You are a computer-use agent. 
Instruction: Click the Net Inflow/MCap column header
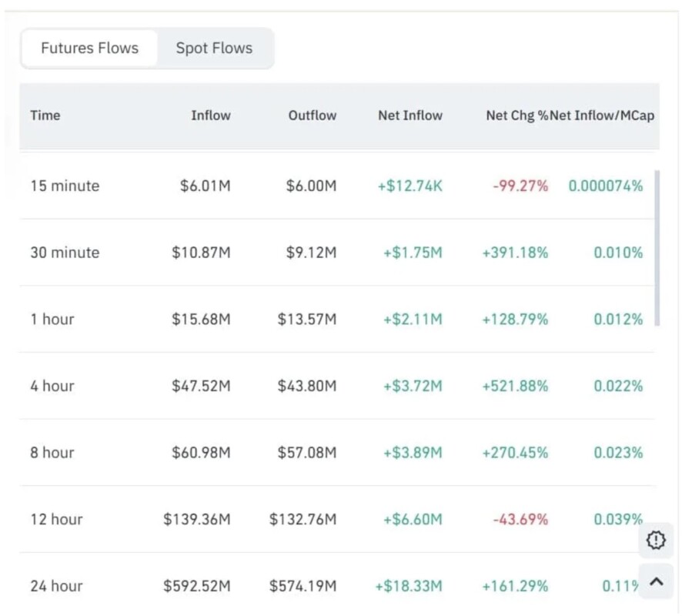(603, 115)
